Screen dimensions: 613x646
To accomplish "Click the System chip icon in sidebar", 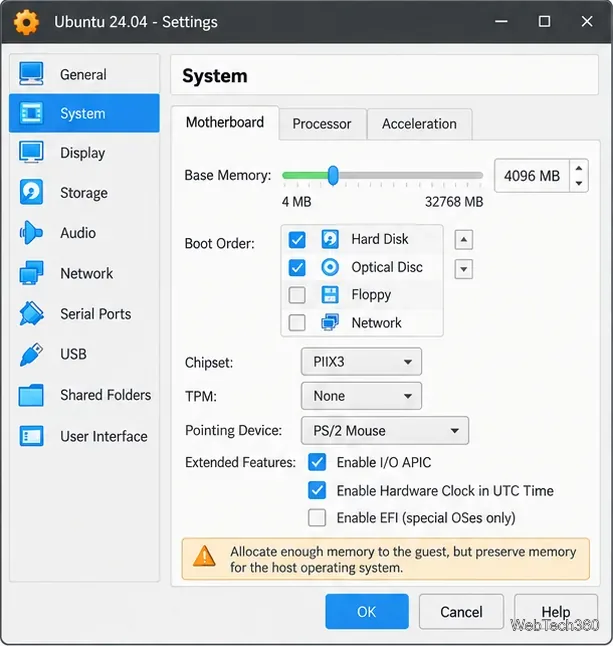I will tap(31, 113).
